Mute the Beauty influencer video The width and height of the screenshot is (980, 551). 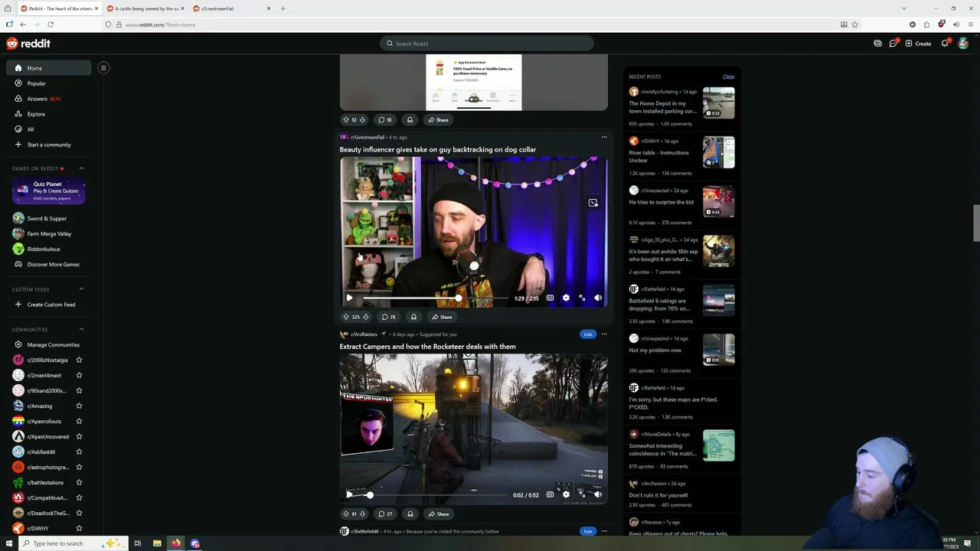click(x=598, y=298)
